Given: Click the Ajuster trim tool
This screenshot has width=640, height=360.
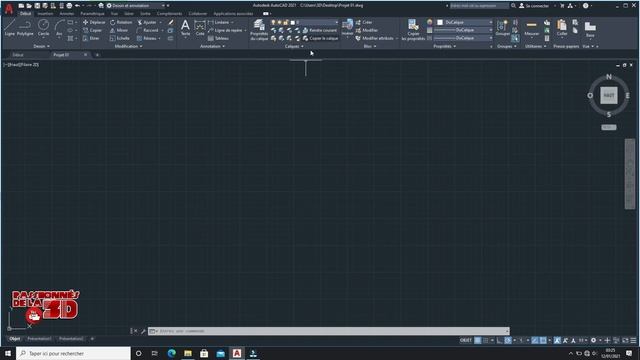Looking at the screenshot, I should 147,22.
